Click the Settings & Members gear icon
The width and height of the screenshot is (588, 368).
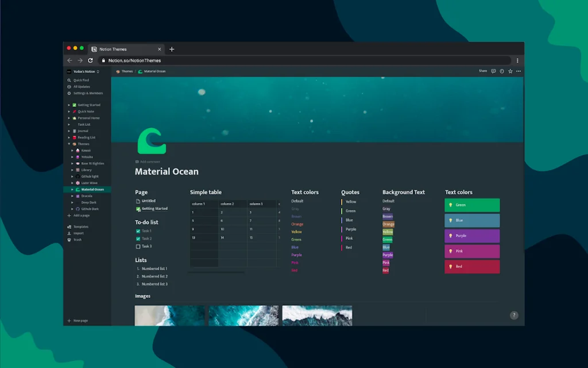pyautogui.click(x=69, y=93)
